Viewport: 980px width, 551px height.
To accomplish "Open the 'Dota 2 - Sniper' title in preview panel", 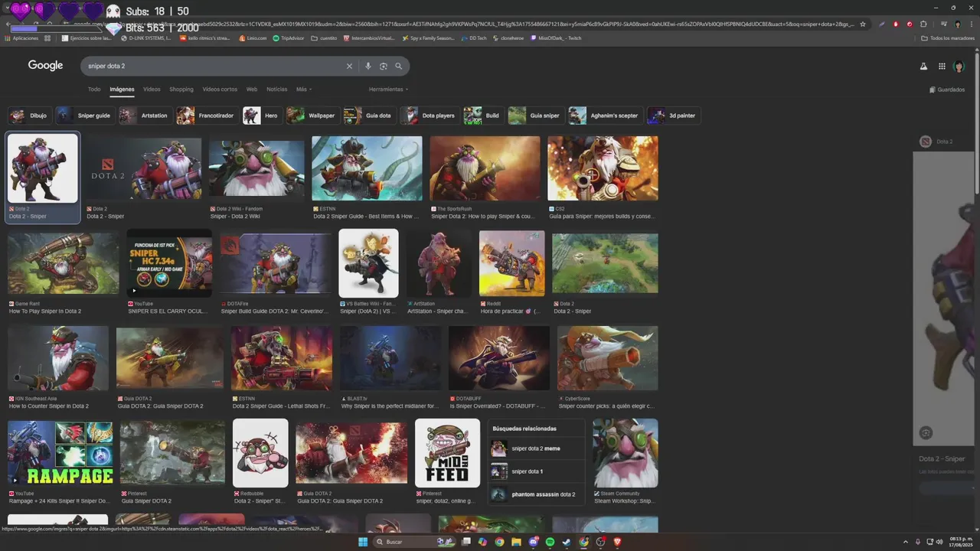I will coord(942,459).
